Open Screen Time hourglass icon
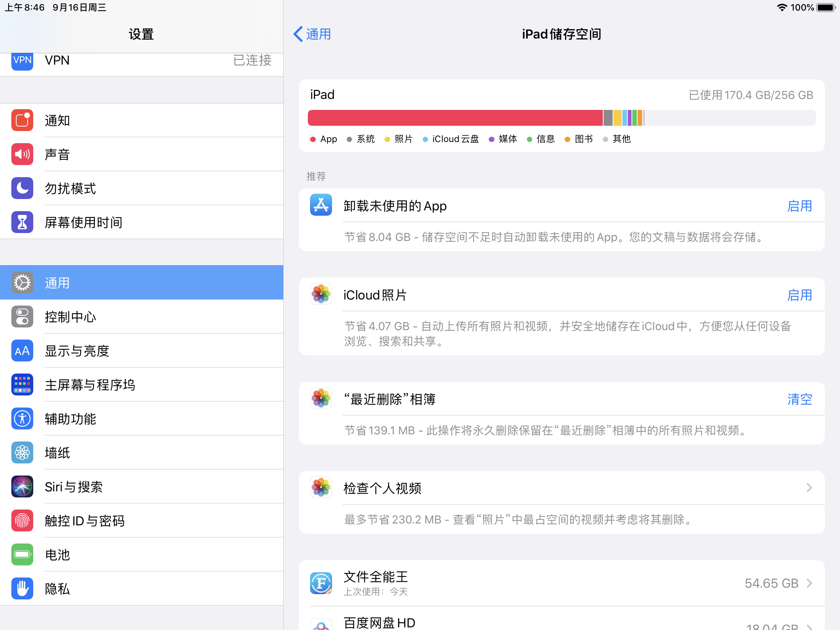 (22, 222)
